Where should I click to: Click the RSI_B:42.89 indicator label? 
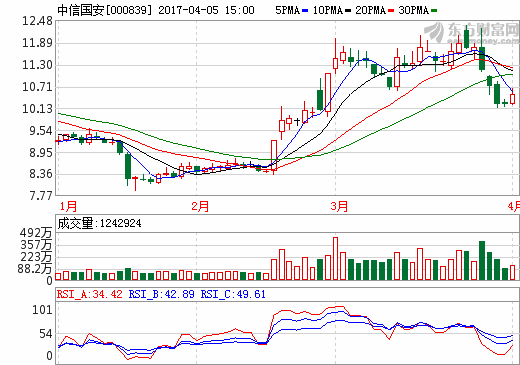point(161,294)
